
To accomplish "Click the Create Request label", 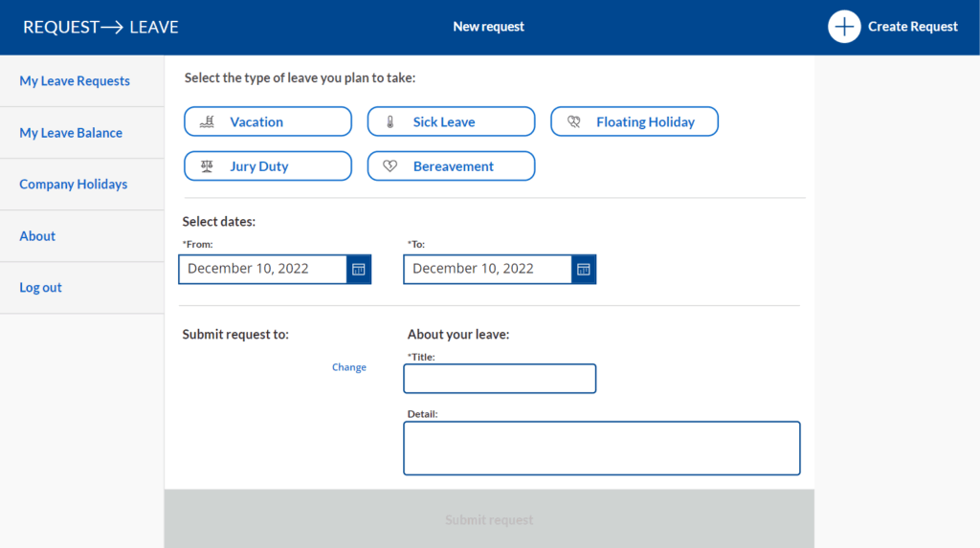I will pyautogui.click(x=912, y=27).
